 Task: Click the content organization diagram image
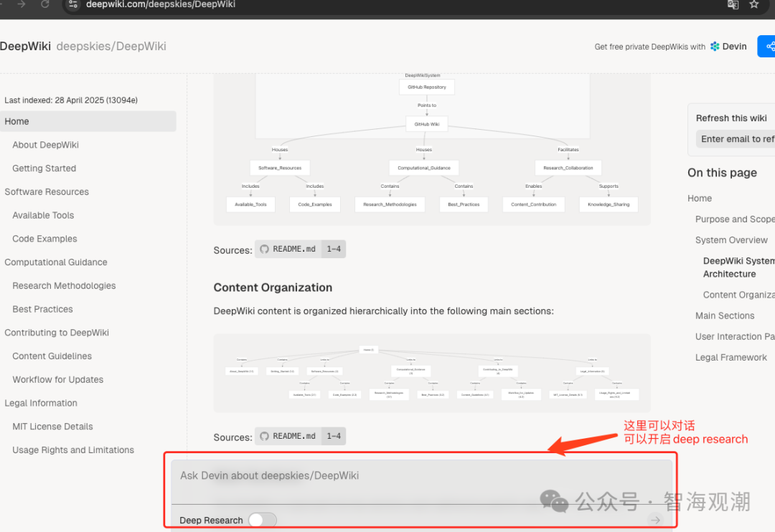[432, 374]
